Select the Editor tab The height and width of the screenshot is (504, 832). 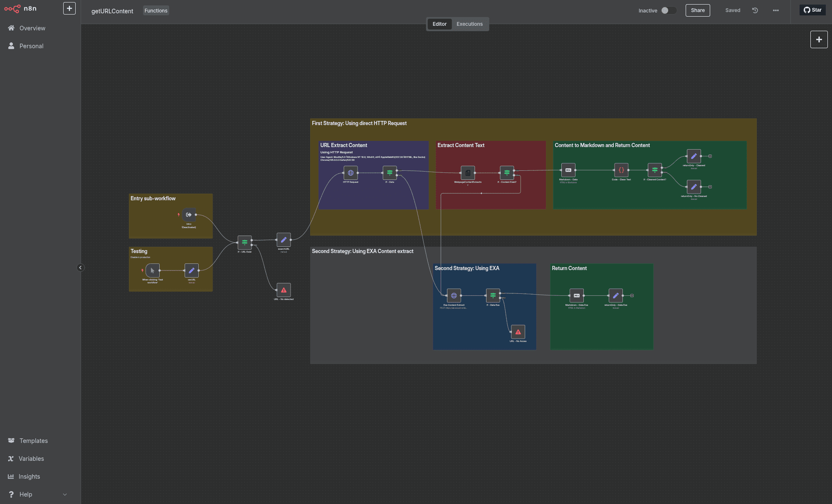click(x=439, y=24)
